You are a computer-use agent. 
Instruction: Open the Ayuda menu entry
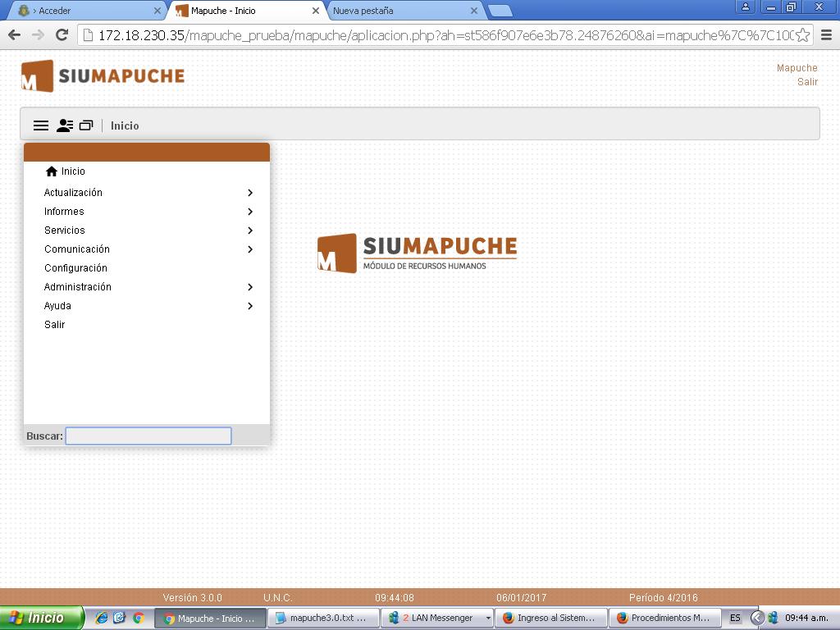click(x=57, y=306)
